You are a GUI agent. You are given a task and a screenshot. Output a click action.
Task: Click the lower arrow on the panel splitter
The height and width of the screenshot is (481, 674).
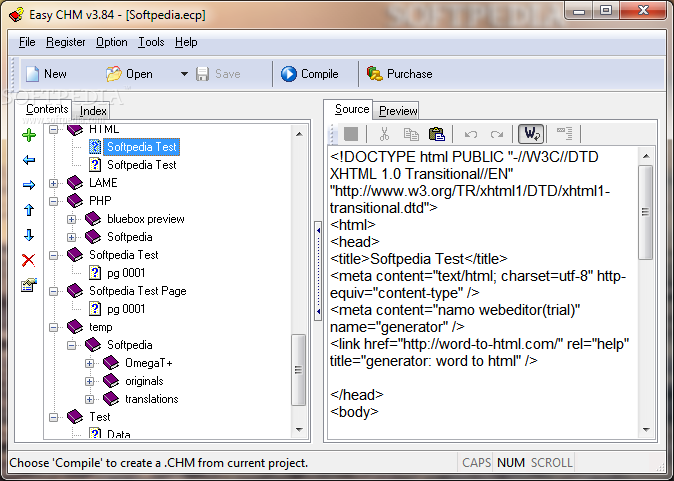318,311
